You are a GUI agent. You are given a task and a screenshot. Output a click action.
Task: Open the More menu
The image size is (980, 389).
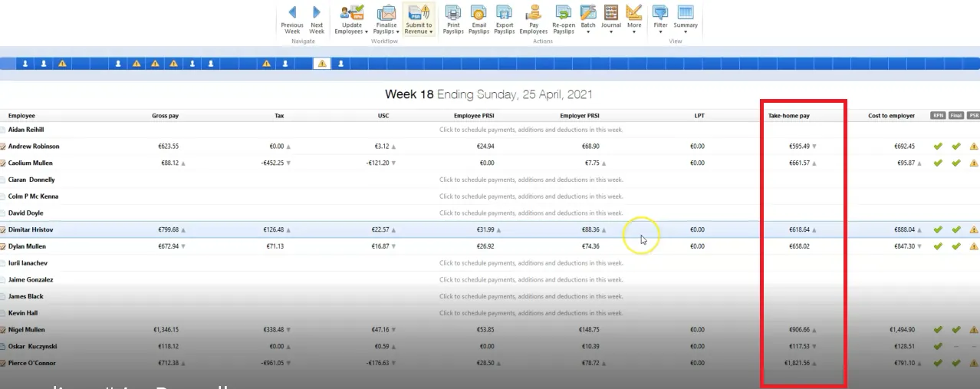click(634, 19)
